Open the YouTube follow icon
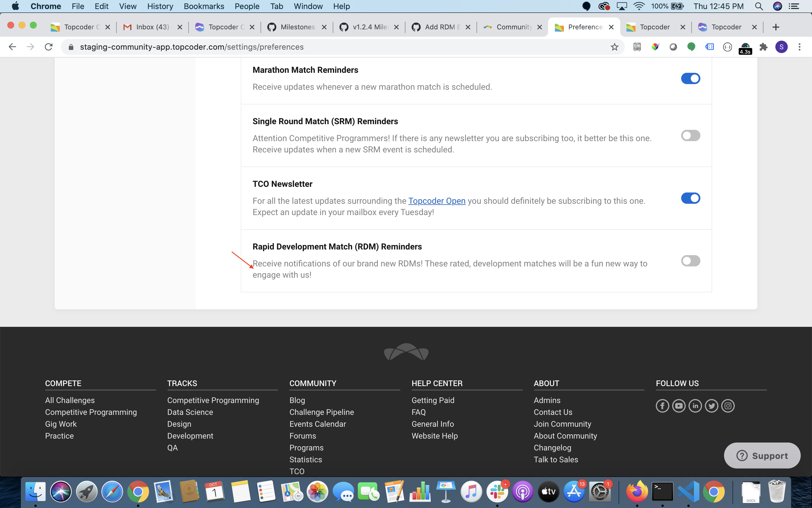This screenshot has height=508, width=812. click(679, 406)
